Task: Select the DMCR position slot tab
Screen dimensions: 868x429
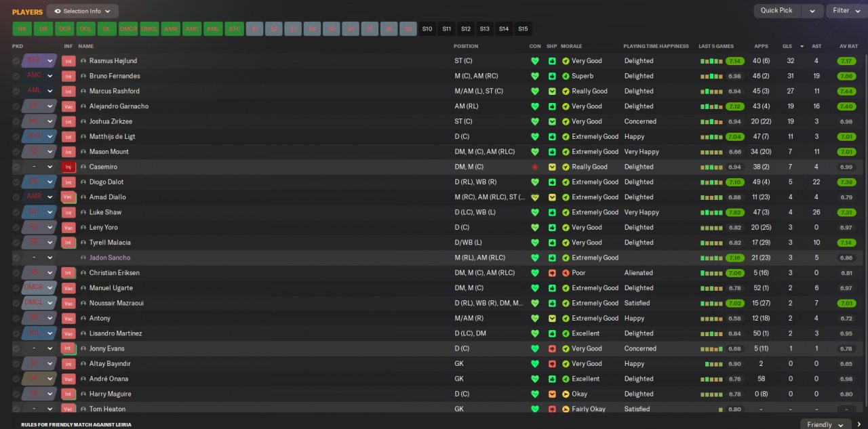Action: pos(128,29)
